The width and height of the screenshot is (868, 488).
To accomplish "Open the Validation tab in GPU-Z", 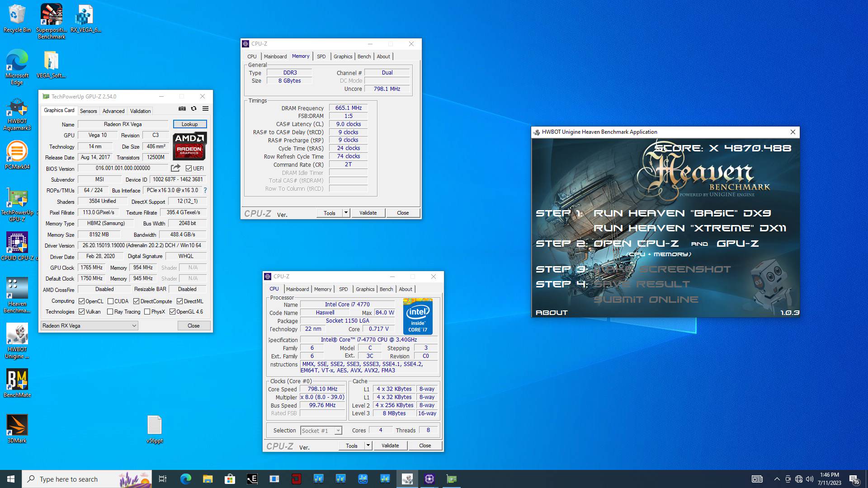I will click(x=140, y=111).
